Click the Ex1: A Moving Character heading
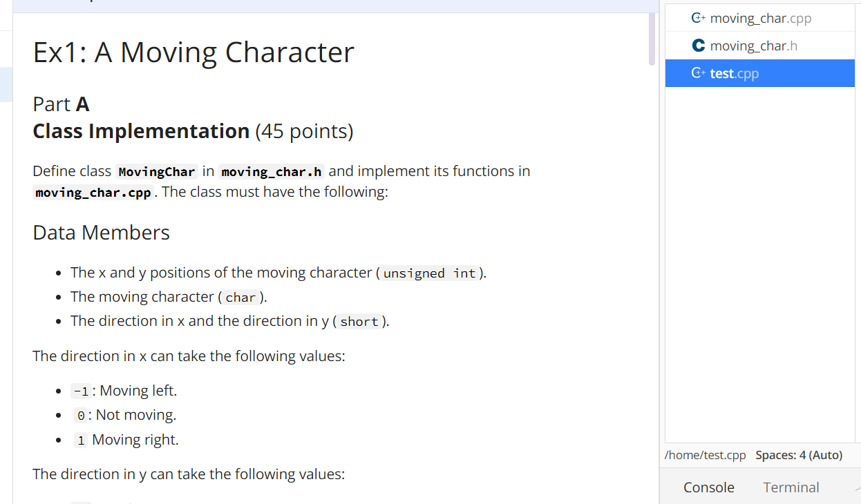This screenshot has height=504, width=861. click(x=193, y=52)
